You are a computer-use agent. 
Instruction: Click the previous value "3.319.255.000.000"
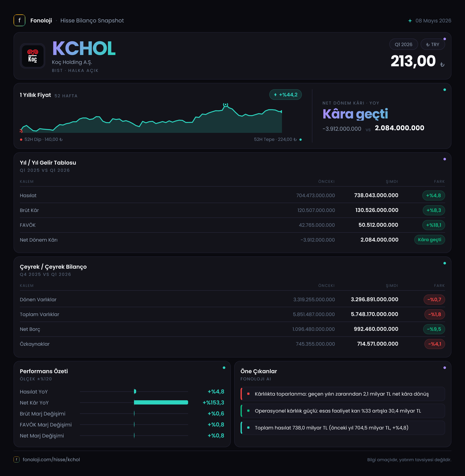coord(314,300)
